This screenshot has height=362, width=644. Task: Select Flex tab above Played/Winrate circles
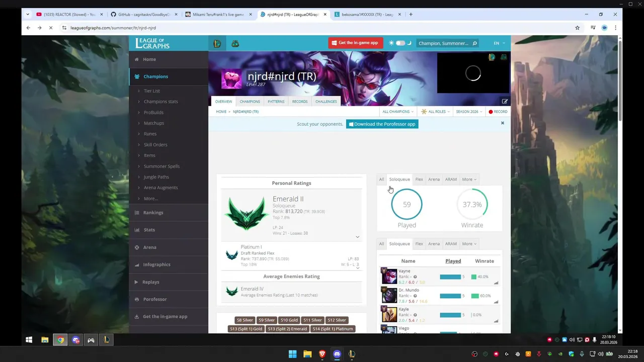coord(419,179)
